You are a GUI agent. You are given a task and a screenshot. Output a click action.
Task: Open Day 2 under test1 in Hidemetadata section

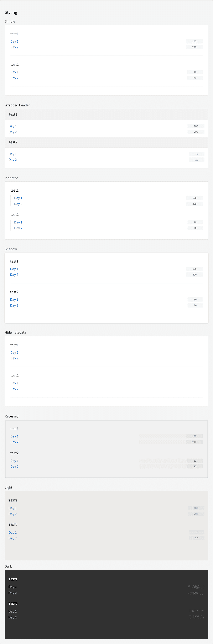pos(14,358)
